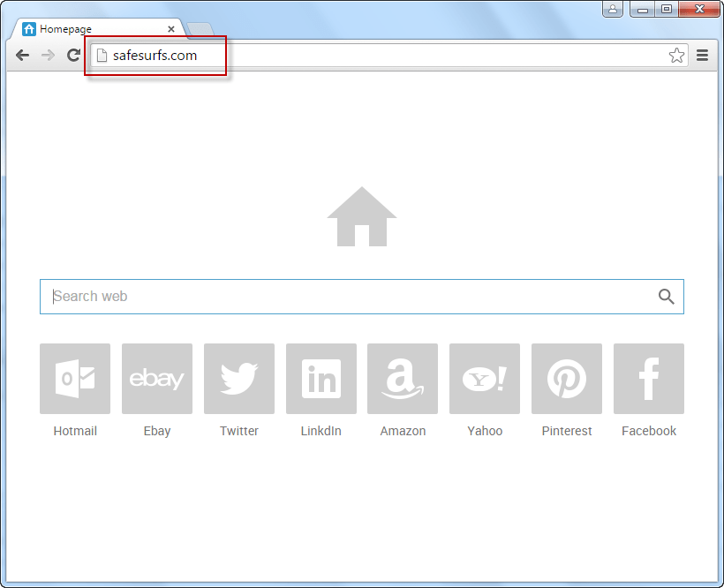Focus the safesurfs.com address bar
Image resolution: width=724 pixels, height=588 pixels.
pos(388,56)
